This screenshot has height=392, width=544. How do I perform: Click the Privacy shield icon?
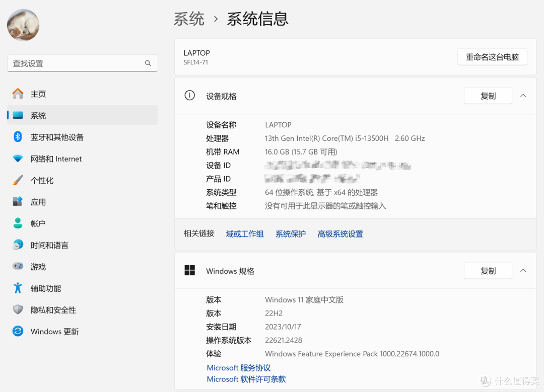pyautogui.click(x=18, y=309)
